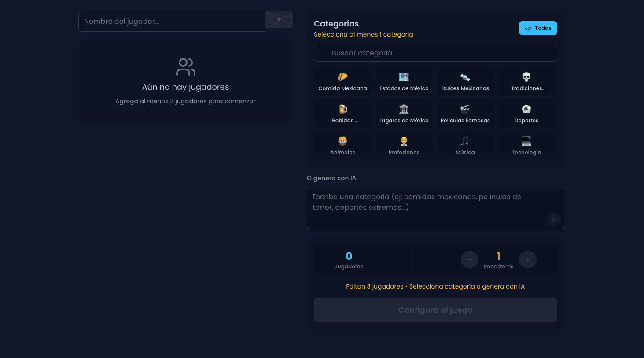
Task: Choose the Películas Famosas clapperboard category
Action: click(x=465, y=114)
